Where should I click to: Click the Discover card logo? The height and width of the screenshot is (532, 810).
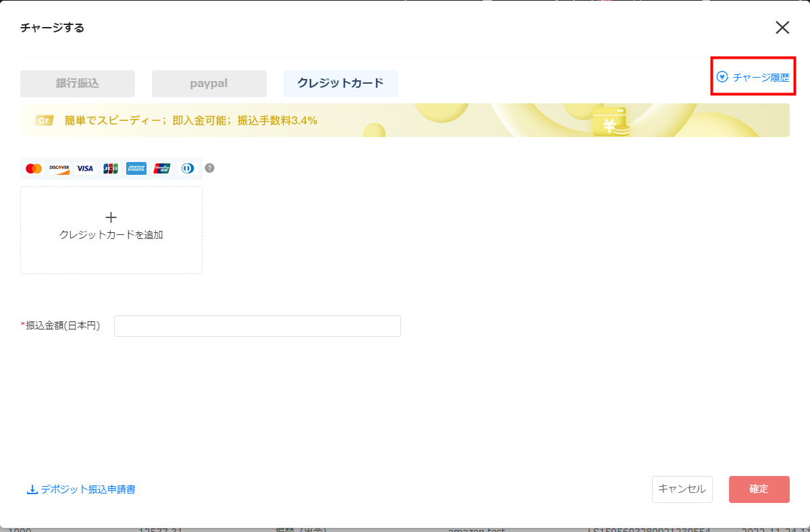[x=59, y=168]
